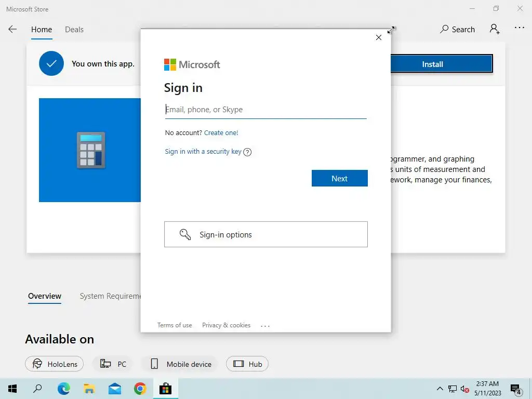Open Sign-in options
The height and width of the screenshot is (399, 532).
tap(265, 234)
